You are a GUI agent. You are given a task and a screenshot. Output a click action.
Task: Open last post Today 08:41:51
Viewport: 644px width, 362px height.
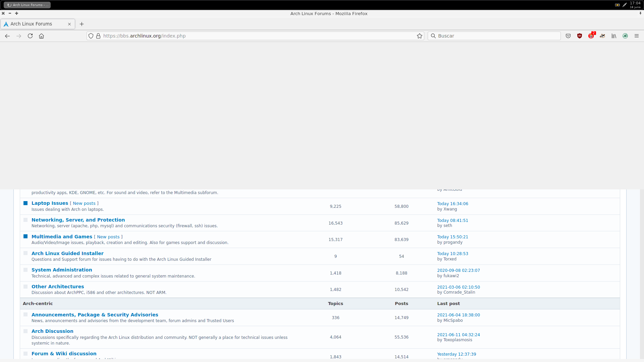(x=452, y=221)
